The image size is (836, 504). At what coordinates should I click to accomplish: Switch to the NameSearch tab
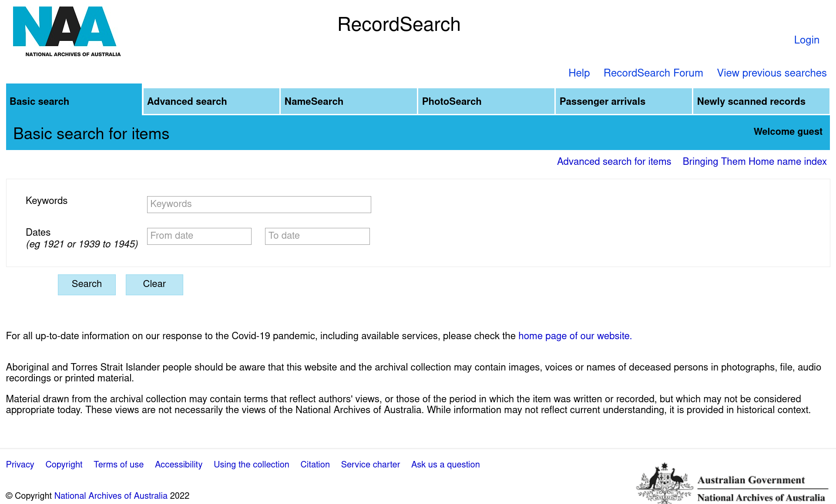tap(349, 101)
